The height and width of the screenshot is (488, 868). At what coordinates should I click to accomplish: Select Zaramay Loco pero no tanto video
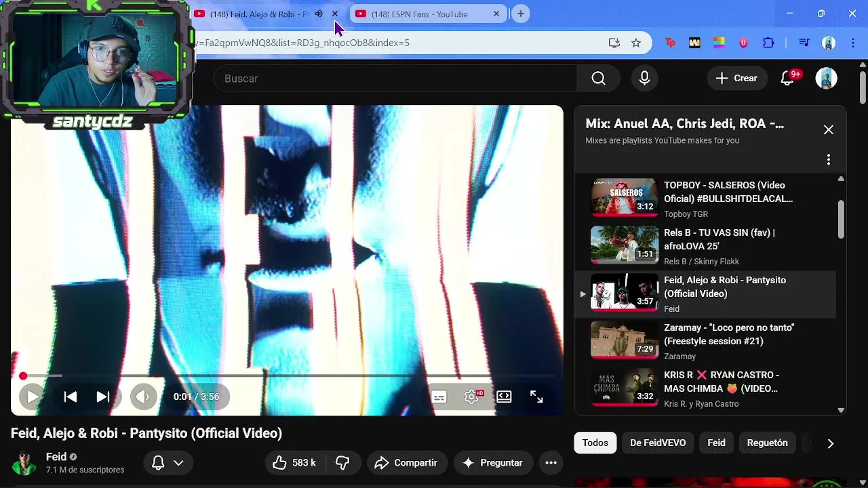(x=705, y=341)
